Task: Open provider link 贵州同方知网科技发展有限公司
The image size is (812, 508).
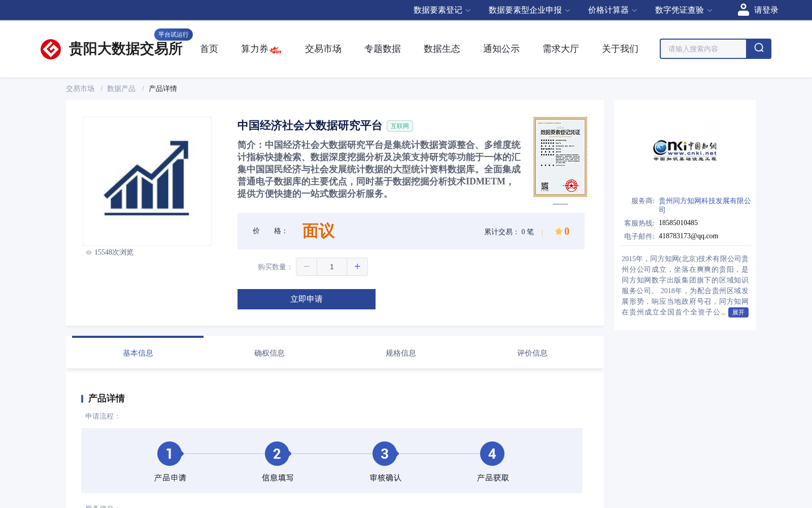Action: (705, 205)
